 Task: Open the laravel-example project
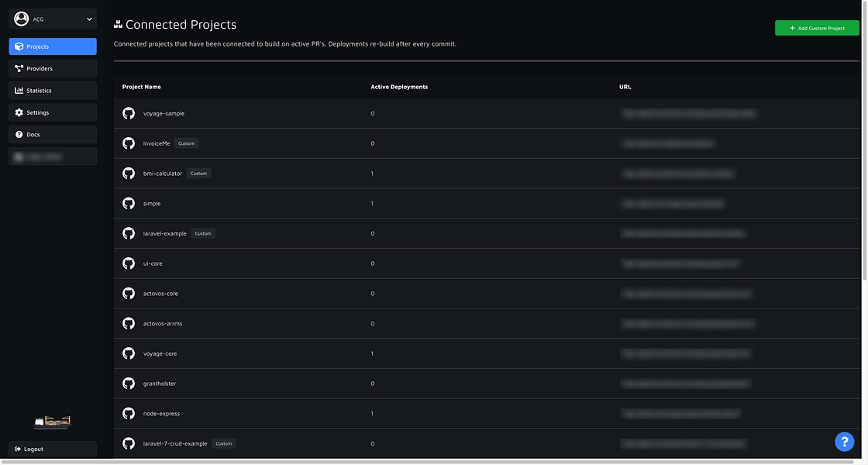(165, 233)
